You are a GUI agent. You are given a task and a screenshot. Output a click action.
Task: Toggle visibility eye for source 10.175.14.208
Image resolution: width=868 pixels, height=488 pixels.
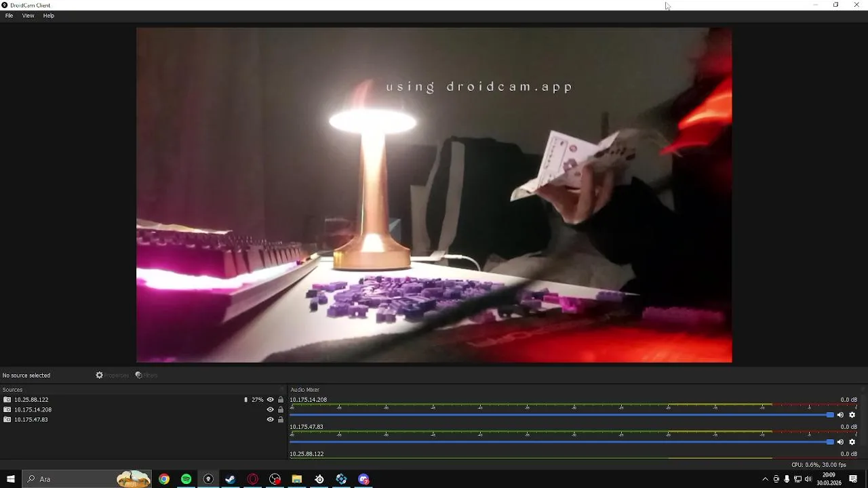point(270,409)
